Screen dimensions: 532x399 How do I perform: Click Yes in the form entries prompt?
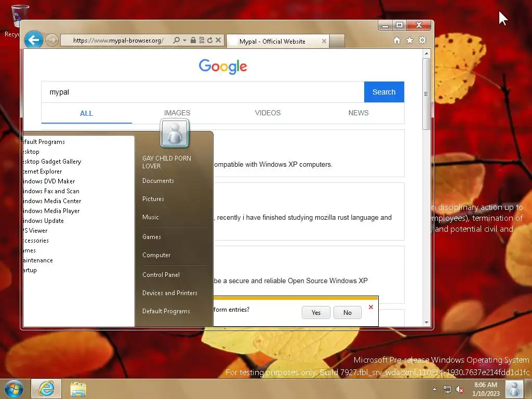[316, 312]
